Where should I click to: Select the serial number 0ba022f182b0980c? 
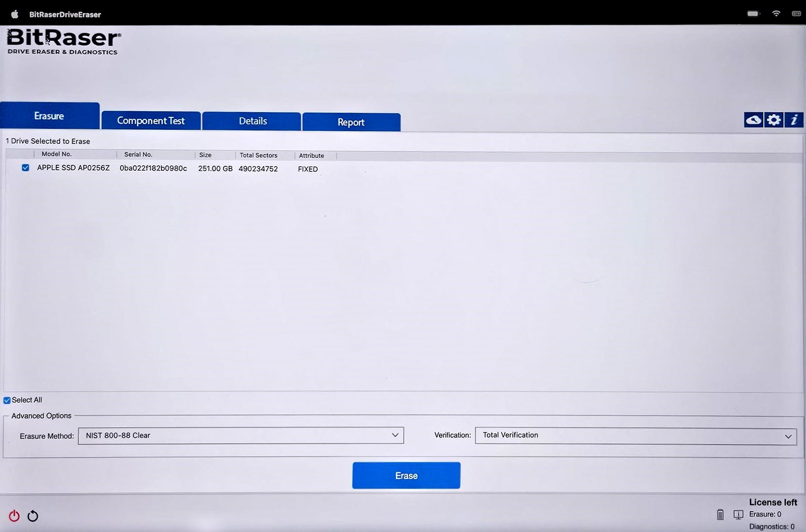[x=153, y=168]
